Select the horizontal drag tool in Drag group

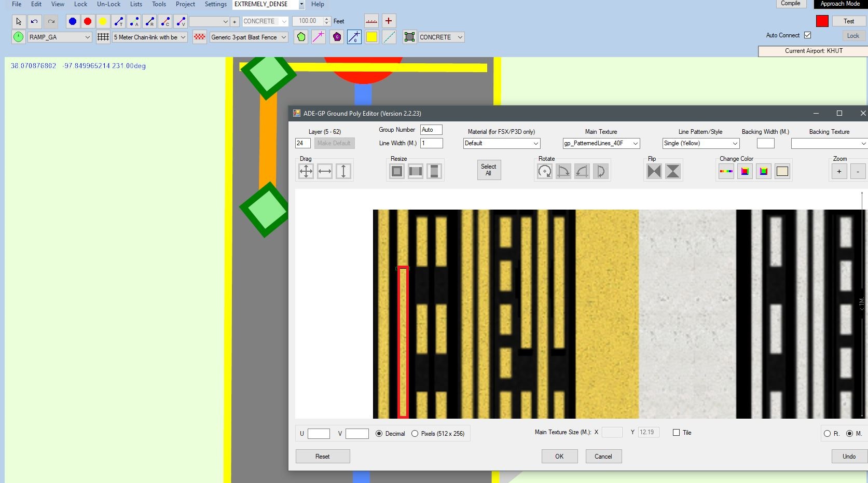(324, 171)
